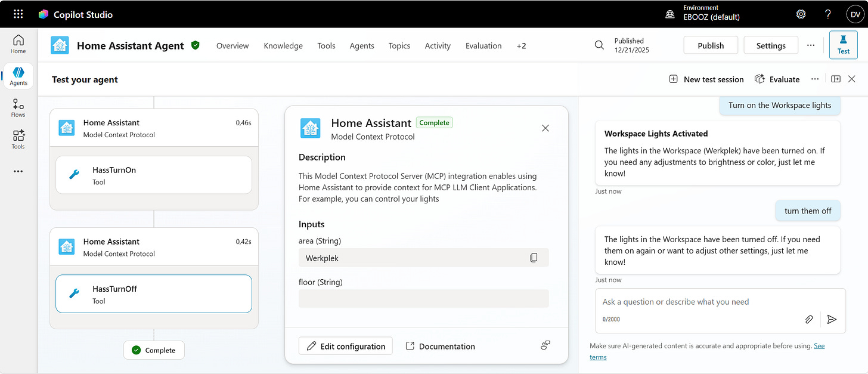Copy the Werkplek area value
Image resolution: width=868 pixels, height=374 pixels.
pyautogui.click(x=534, y=258)
